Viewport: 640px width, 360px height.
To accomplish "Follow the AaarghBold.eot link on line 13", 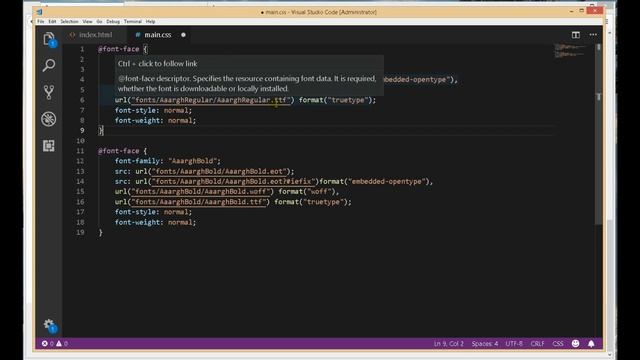I will tap(219, 171).
